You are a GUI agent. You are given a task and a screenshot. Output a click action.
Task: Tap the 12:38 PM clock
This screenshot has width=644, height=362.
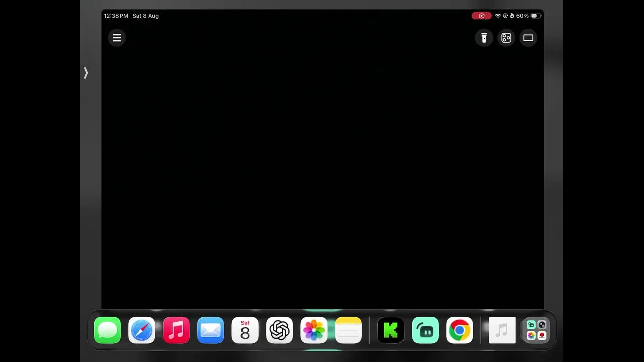[x=116, y=16]
